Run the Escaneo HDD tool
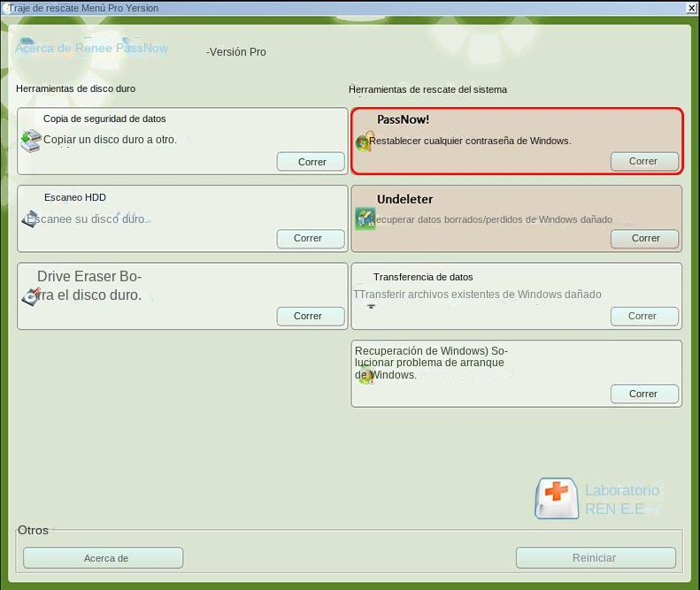Image resolution: width=700 pixels, height=590 pixels. click(311, 238)
